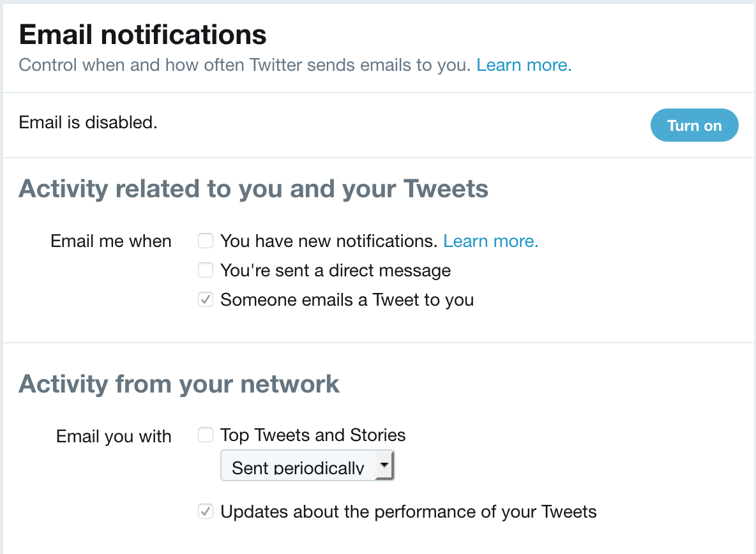This screenshot has height=554, width=756.
Task: Check "Top Tweets and Stories"
Action: coord(205,435)
